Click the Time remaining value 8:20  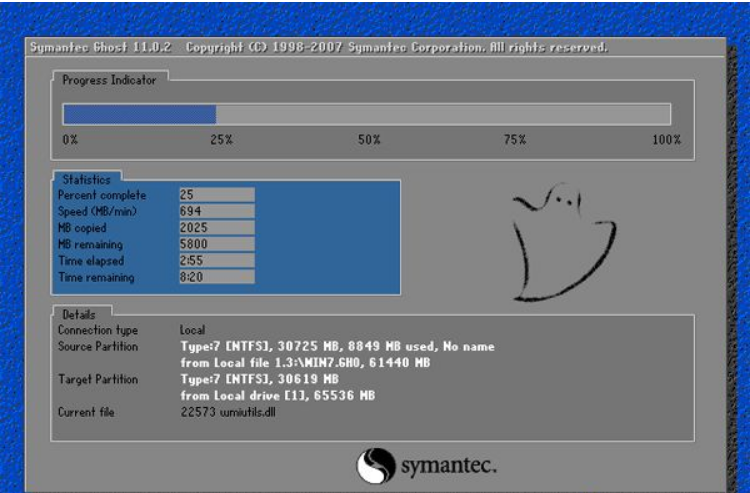click(x=216, y=277)
